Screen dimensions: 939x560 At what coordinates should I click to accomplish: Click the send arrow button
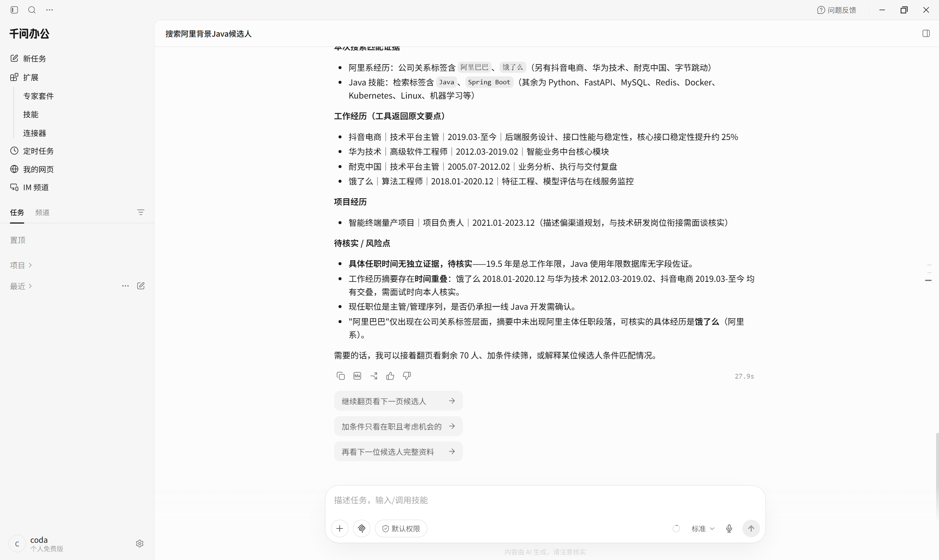click(x=751, y=529)
